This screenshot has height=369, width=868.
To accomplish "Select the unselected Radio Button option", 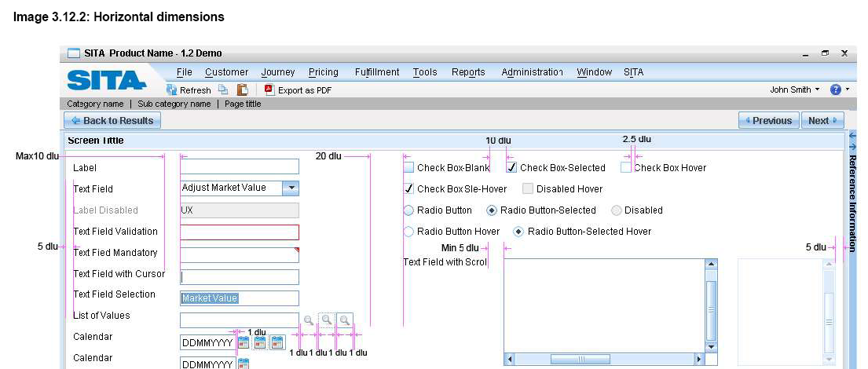I will pyautogui.click(x=408, y=210).
